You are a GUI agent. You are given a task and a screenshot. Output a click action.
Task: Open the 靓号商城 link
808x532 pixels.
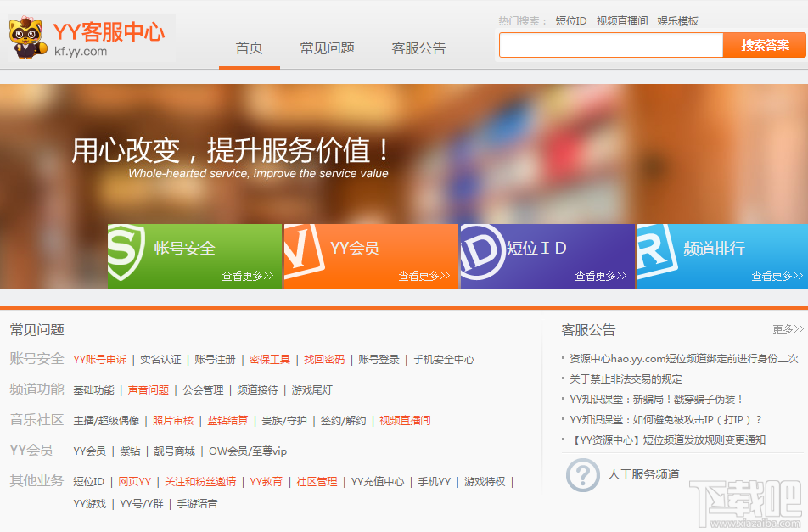click(174, 451)
